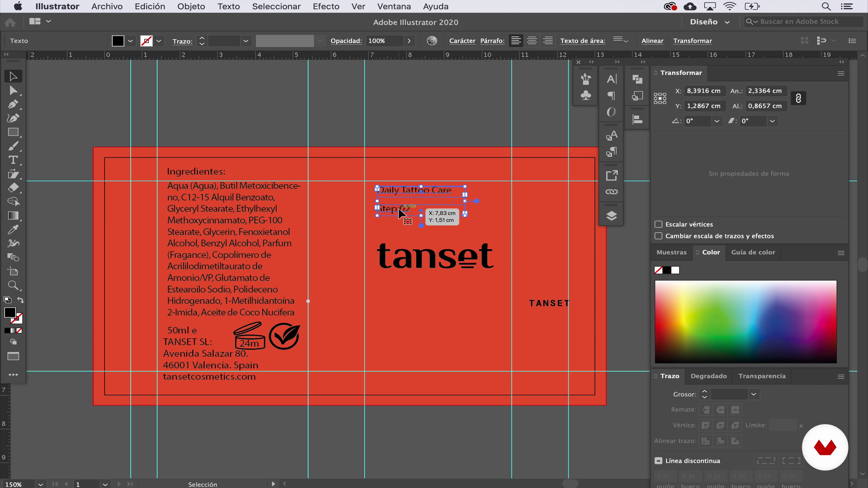Open the OpenType panel icon

(x=611, y=112)
